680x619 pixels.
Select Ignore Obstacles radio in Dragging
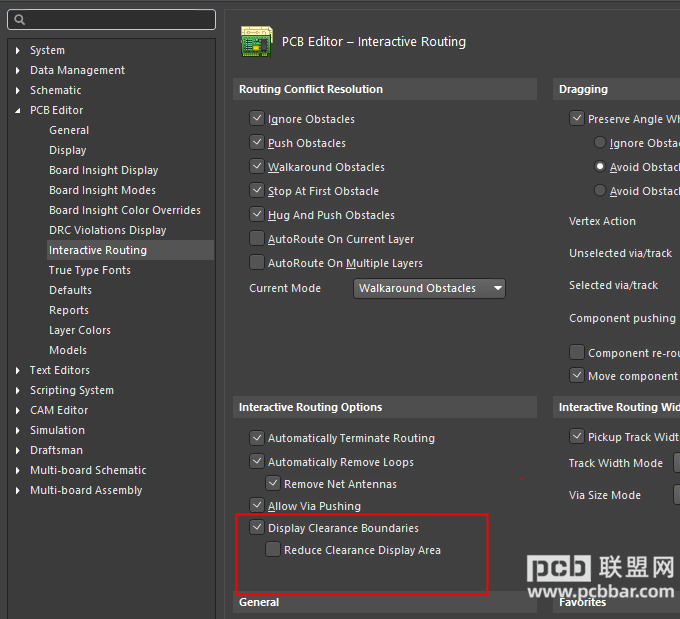(600, 142)
